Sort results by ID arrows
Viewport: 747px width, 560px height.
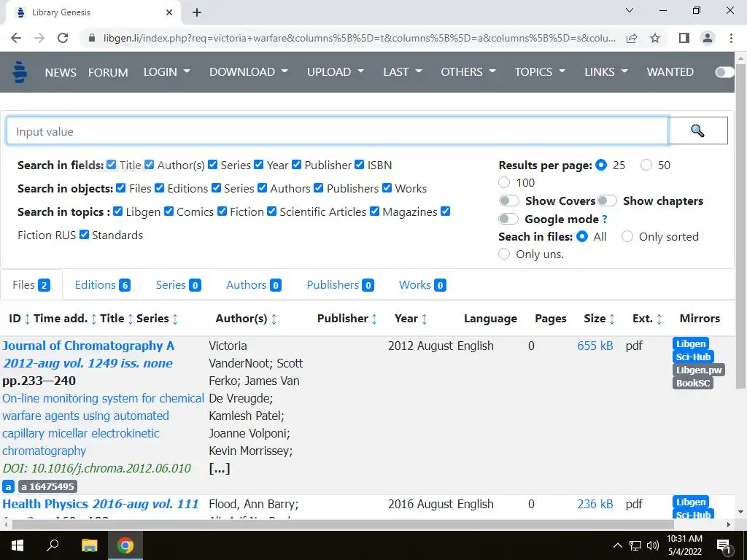(x=27, y=319)
